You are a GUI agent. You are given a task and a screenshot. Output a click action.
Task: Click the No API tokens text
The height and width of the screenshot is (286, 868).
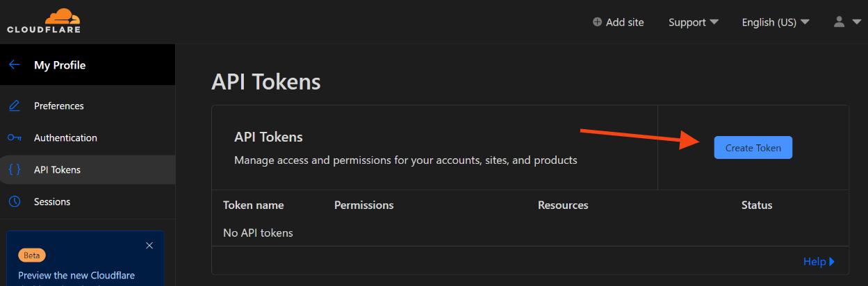pos(258,233)
